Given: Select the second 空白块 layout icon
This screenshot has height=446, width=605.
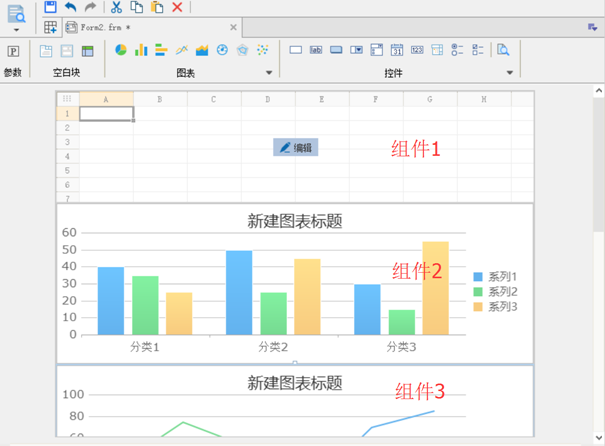Looking at the screenshot, I should tap(67, 51).
